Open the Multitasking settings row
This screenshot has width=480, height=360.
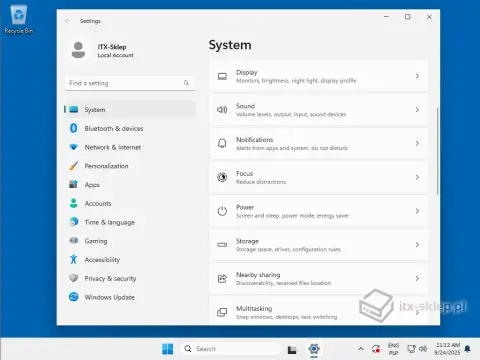point(319,311)
